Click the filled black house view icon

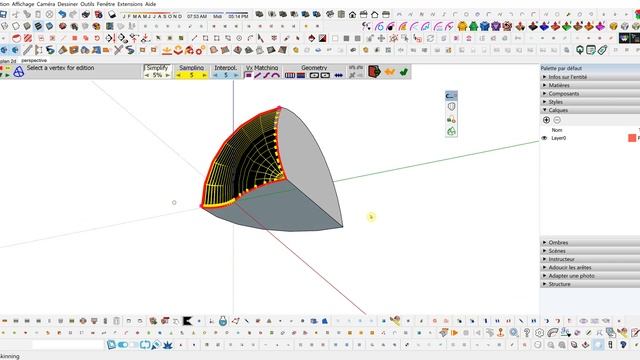[x=352, y=15]
